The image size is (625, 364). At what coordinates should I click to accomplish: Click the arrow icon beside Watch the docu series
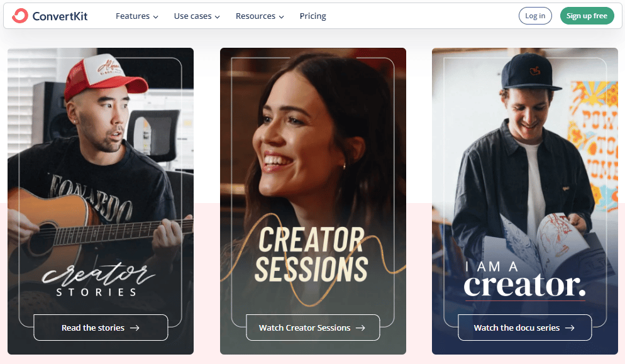[x=570, y=328]
